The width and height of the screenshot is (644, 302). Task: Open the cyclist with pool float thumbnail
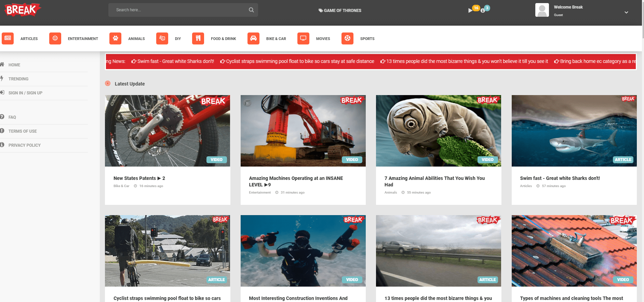(167, 251)
